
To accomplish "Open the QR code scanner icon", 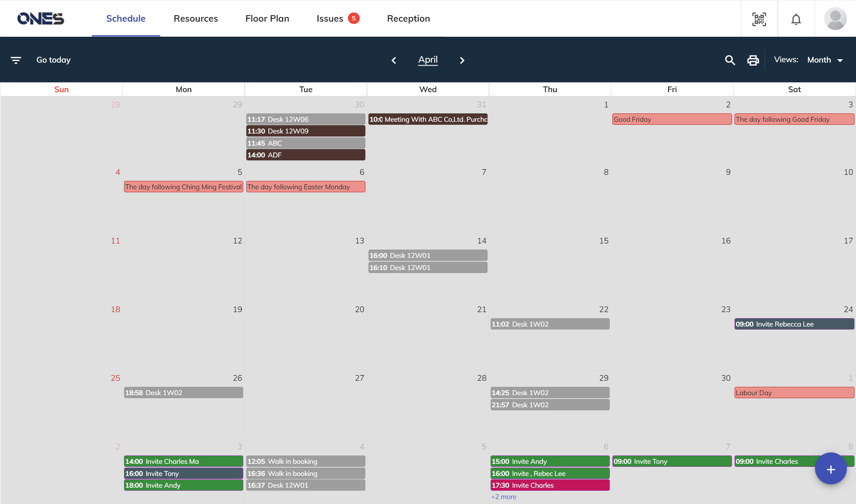I will [x=759, y=19].
